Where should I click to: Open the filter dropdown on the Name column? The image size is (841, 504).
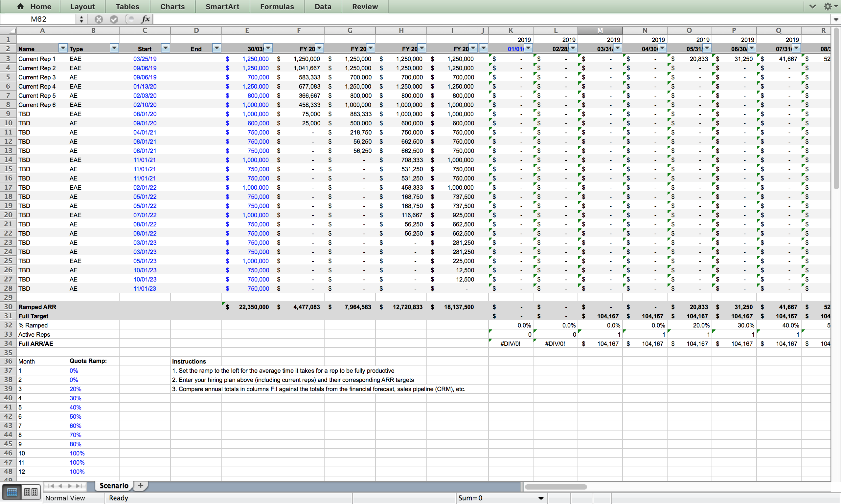pos(63,48)
